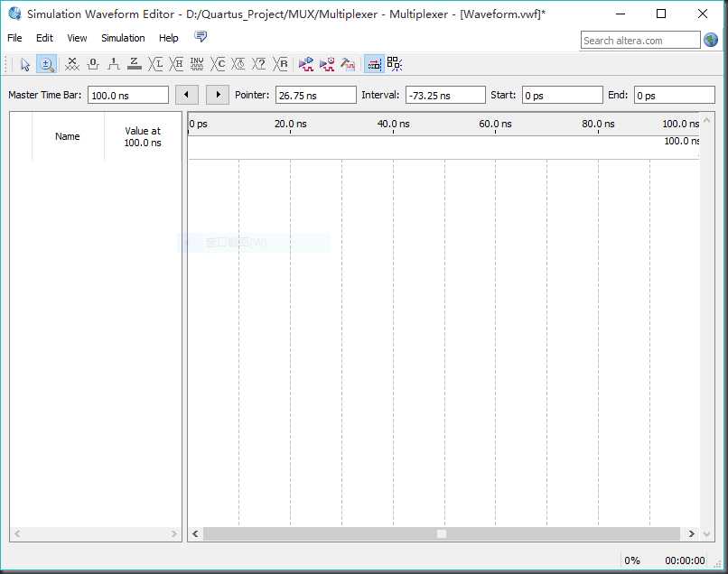Toggle Snap to Transition button

395,64
